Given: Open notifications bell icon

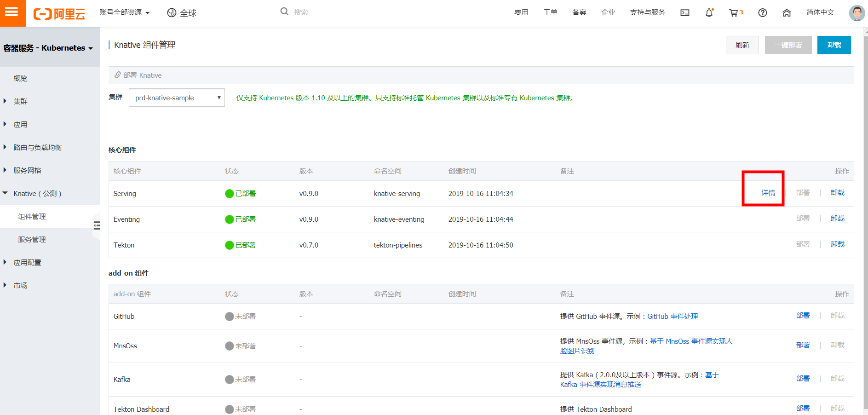Looking at the screenshot, I should coord(709,13).
